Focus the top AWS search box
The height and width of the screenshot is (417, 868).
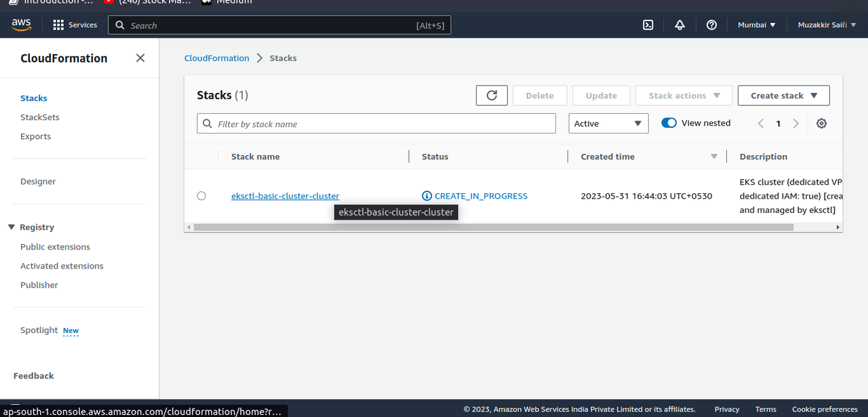pyautogui.click(x=279, y=25)
